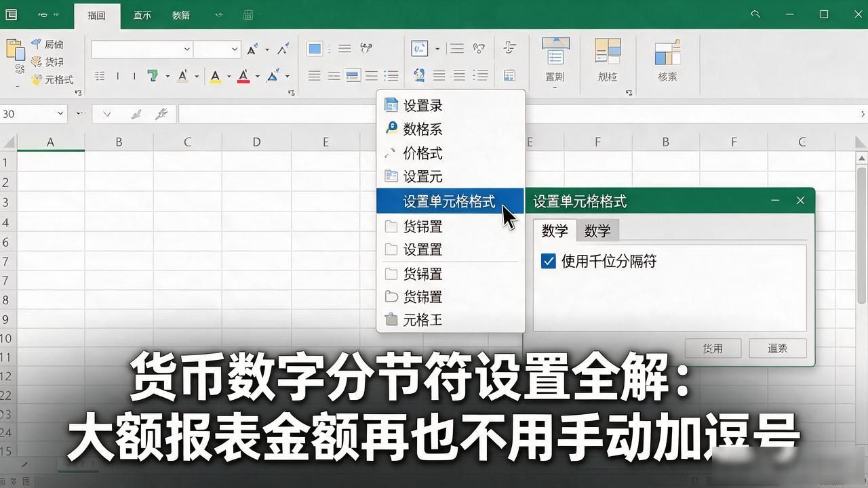
Task: Click the search icon in the title bar
Action: pyautogui.click(x=755, y=14)
